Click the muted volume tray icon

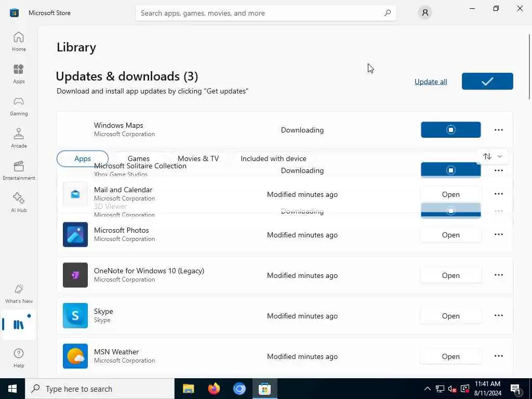[x=453, y=389]
